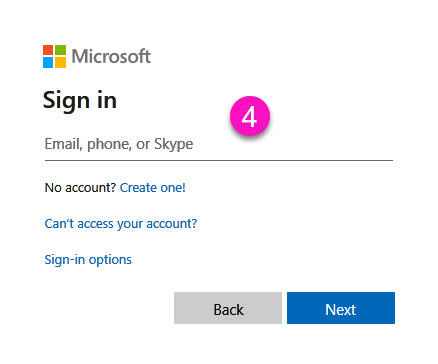The height and width of the screenshot is (364, 438).
Task: Click the red square of Microsoft logo
Action: [x=48, y=50]
